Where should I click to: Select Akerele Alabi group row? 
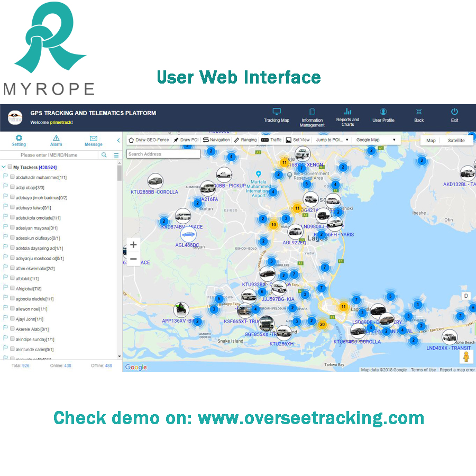click(32, 329)
